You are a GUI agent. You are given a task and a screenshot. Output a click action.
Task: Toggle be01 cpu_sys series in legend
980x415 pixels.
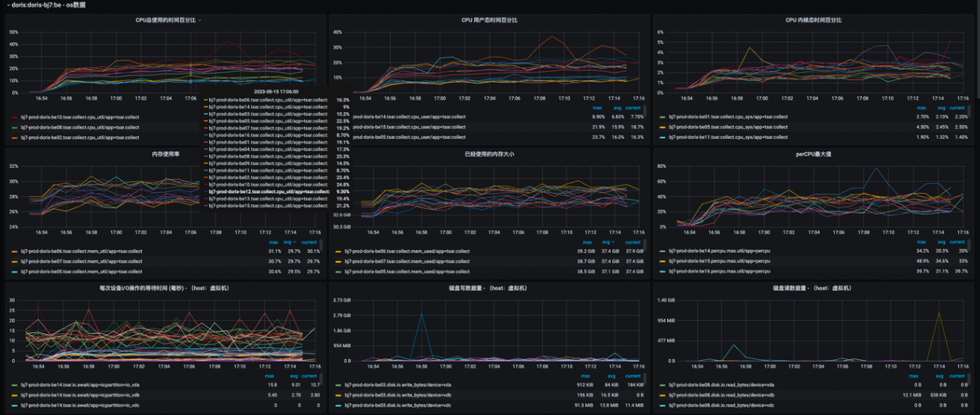coord(728,117)
